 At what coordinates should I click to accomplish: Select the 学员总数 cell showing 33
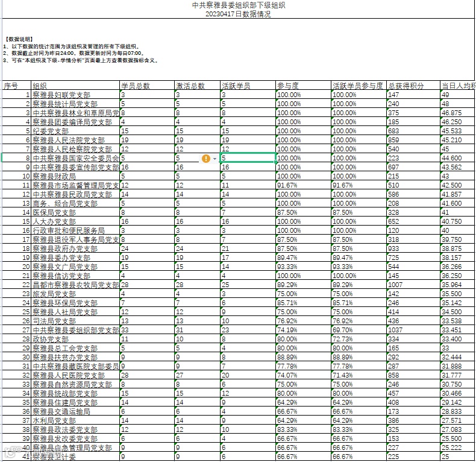coord(147,330)
